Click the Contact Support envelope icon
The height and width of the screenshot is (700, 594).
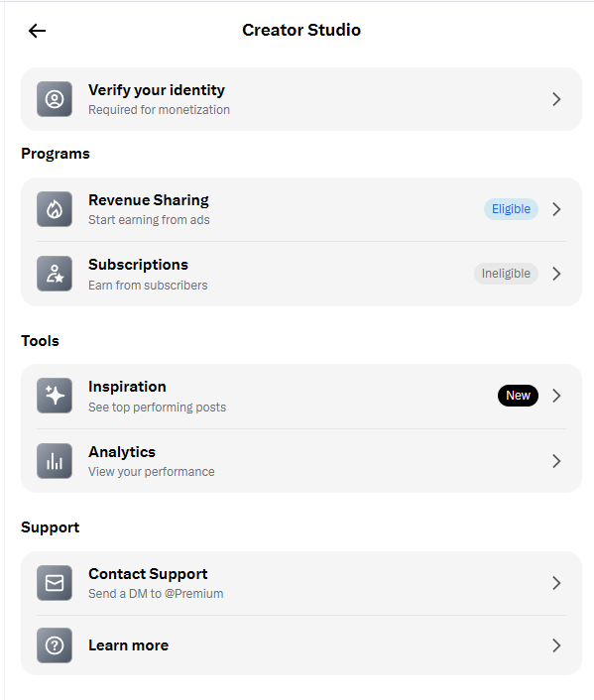pos(55,583)
